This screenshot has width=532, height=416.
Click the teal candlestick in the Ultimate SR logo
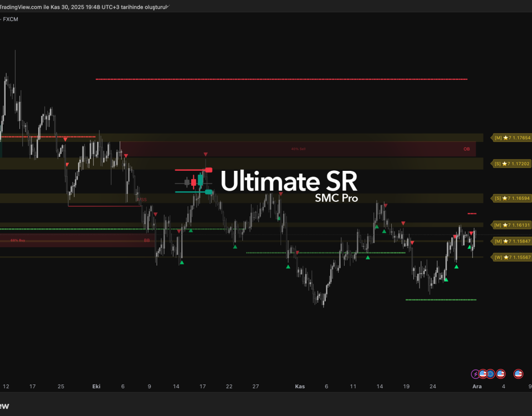(201, 179)
